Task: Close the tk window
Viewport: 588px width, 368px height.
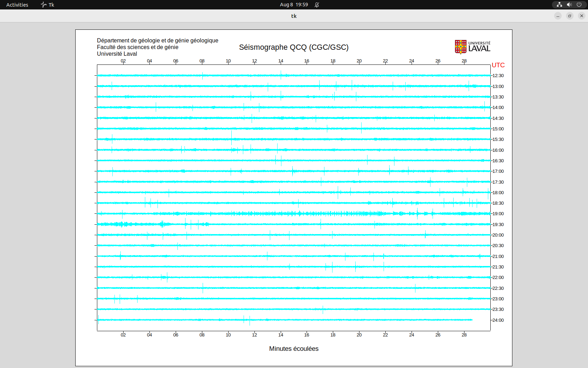Action: 582,16
